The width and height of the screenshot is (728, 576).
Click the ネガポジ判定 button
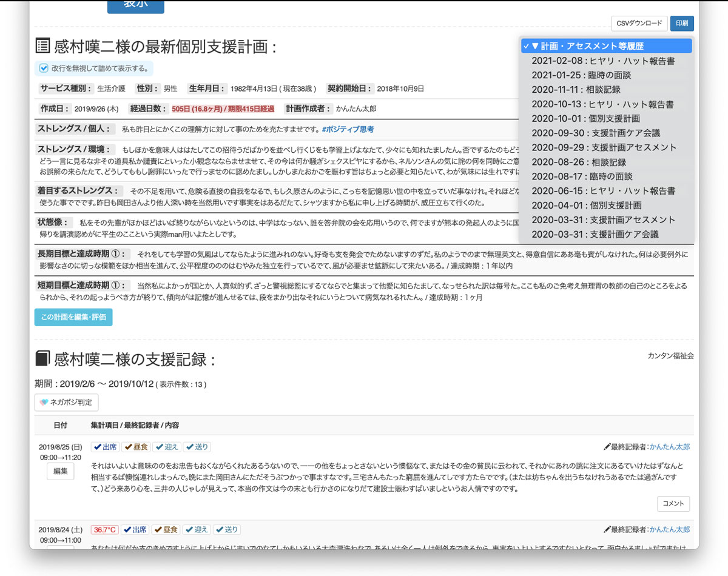(x=66, y=402)
